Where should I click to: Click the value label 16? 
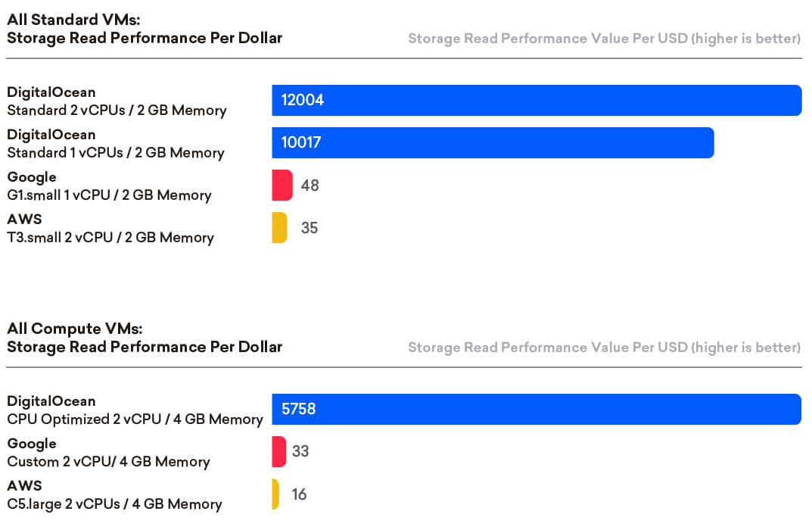point(299,494)
